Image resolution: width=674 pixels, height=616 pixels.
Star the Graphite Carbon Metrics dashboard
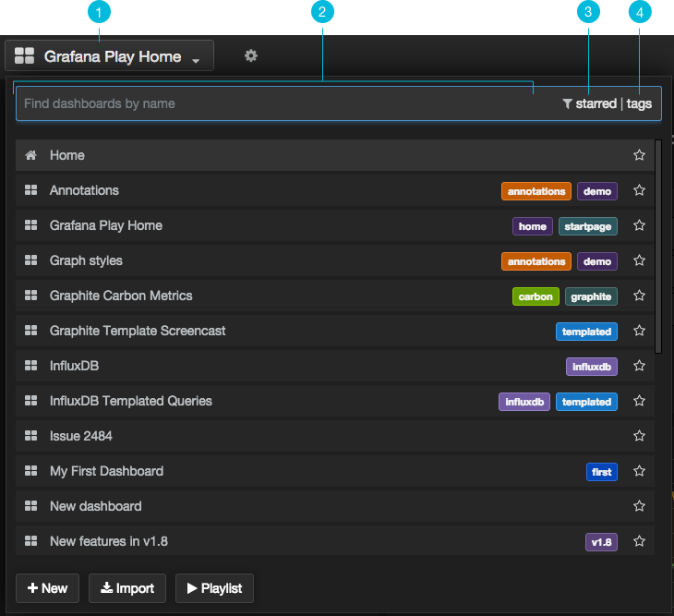(639, 296)
